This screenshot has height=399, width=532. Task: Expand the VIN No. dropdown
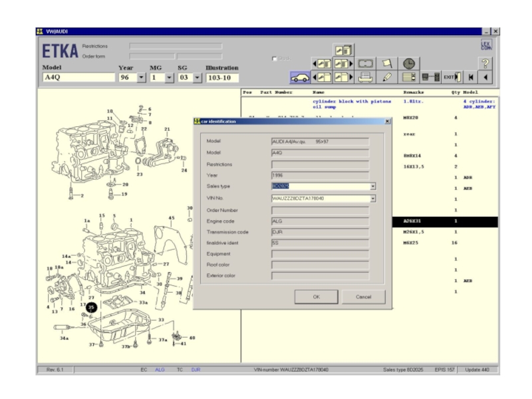(x=372, y=198)
